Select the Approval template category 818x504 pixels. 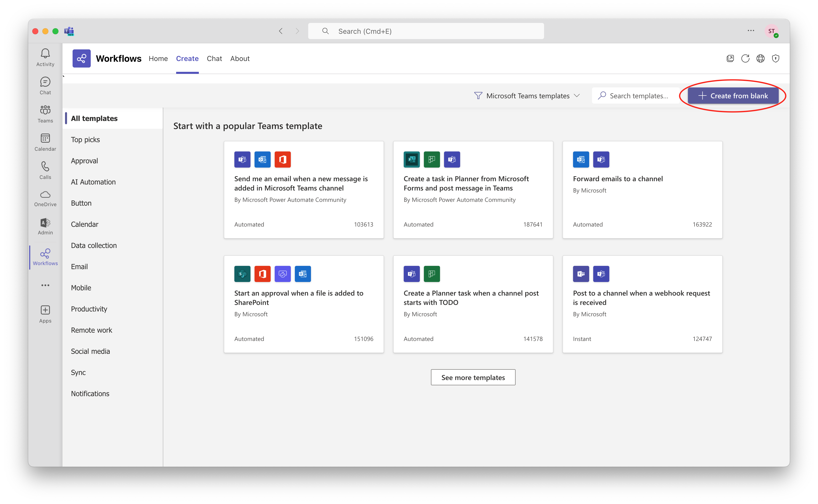84,161
